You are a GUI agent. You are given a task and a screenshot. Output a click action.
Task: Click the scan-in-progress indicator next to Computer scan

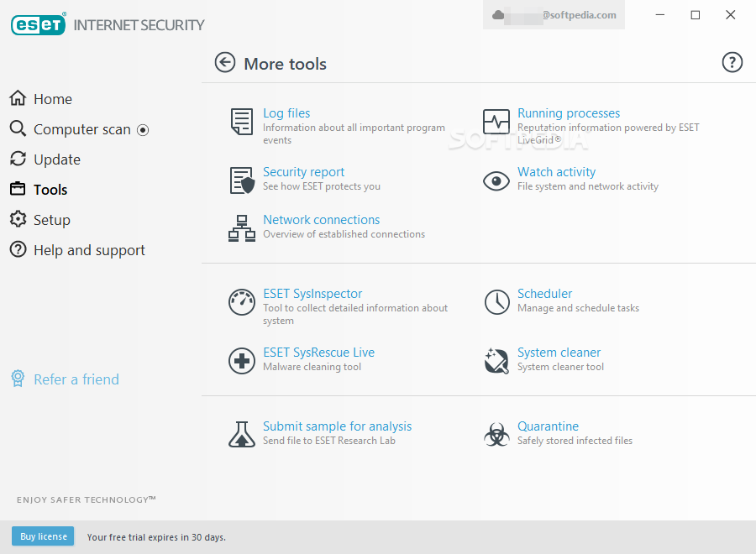(143, 130)
